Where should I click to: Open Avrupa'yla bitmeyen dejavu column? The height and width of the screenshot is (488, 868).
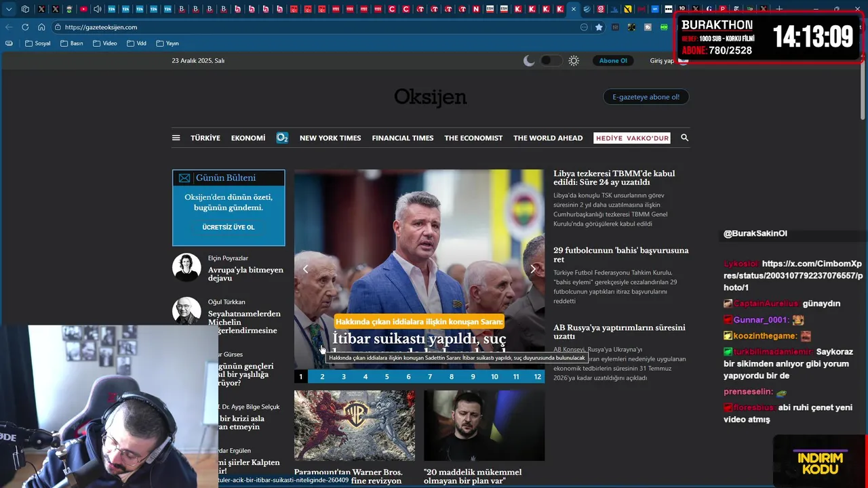coord(245,274)
